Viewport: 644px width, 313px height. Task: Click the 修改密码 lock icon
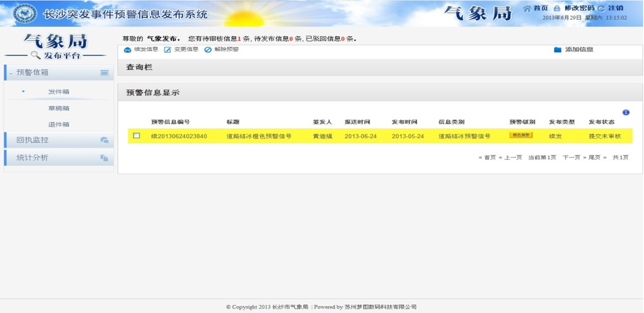[557, 8]
